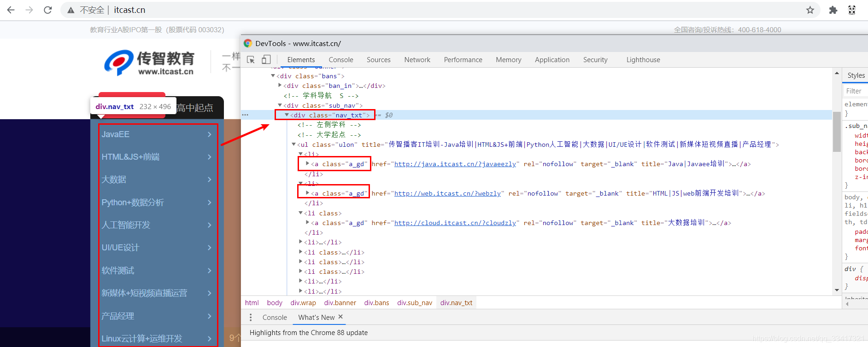The image size is (868, 347).
Task: Reload the itcast.cn page
Action: [x=47, y=10]
